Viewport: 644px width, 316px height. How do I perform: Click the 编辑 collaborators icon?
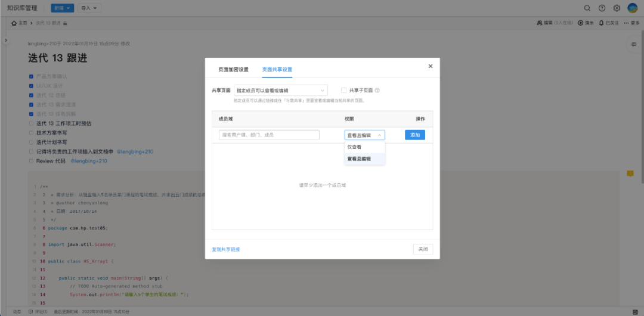[539, 23]
